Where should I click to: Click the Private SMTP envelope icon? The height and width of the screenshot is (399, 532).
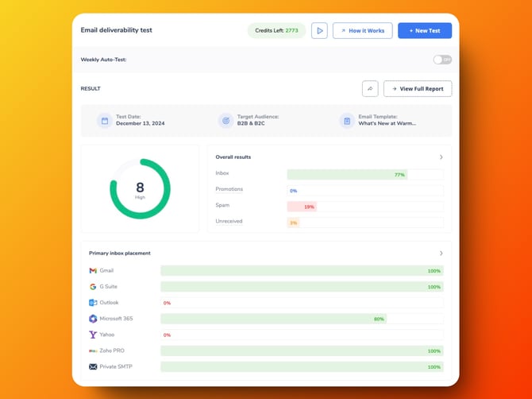(93, 367)
